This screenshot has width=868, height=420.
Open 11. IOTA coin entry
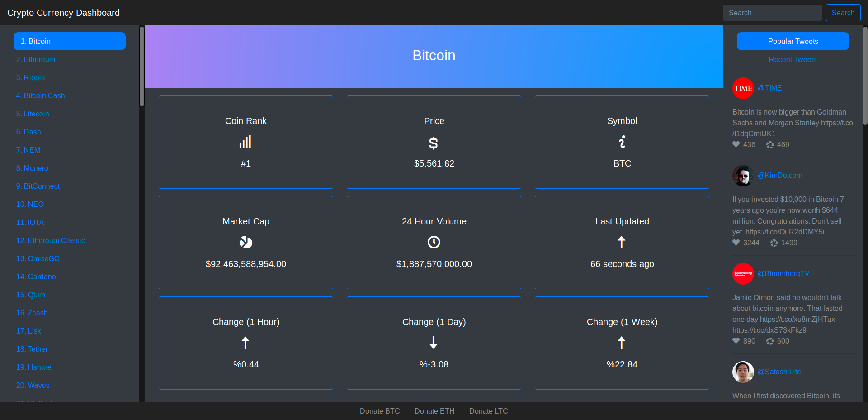click(x=30, y=222)
